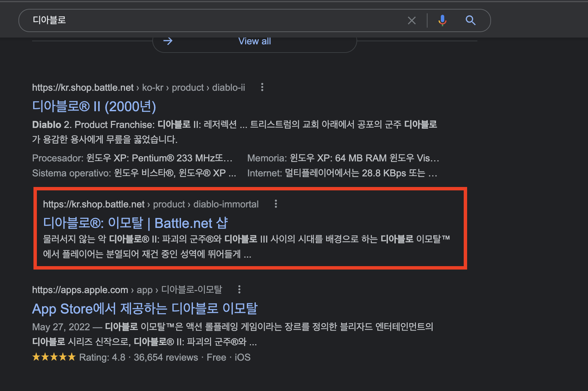Screen dimensions: 588x391
Task: Open options menu for the diablo-immortal result
Action: 276,204
